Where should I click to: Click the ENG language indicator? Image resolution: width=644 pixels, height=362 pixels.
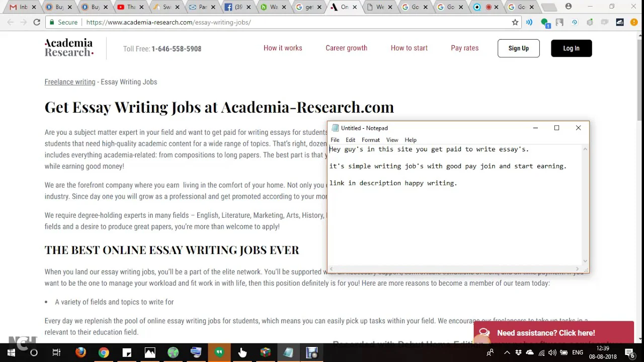(x=578, y=353)
